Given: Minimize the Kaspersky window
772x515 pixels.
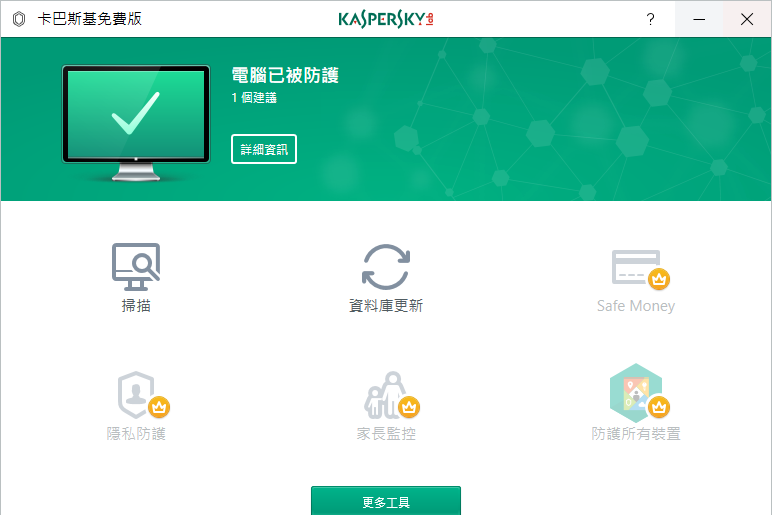Looking at the screenshot, I should click(699, 19).
